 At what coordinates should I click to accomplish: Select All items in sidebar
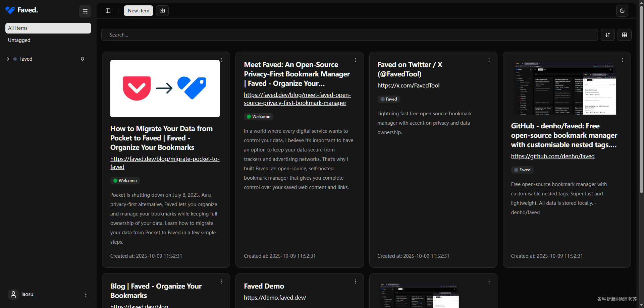click(48, 28)
